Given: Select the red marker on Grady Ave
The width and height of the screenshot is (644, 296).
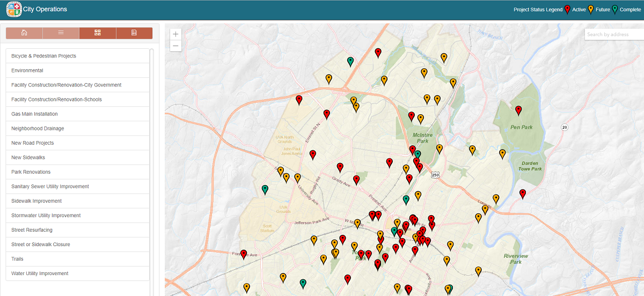Looking at the screenshot, I should click(356, 180).
